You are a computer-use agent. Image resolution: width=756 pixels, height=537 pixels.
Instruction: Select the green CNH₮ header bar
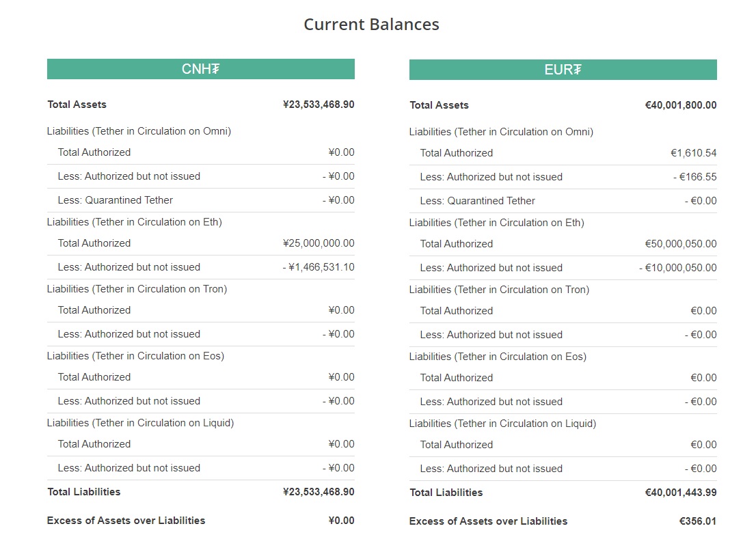tap(200, 69)
